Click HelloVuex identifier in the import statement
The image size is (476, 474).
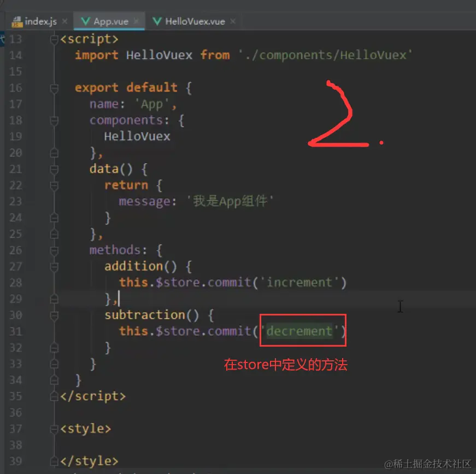[x=159, y=56]
